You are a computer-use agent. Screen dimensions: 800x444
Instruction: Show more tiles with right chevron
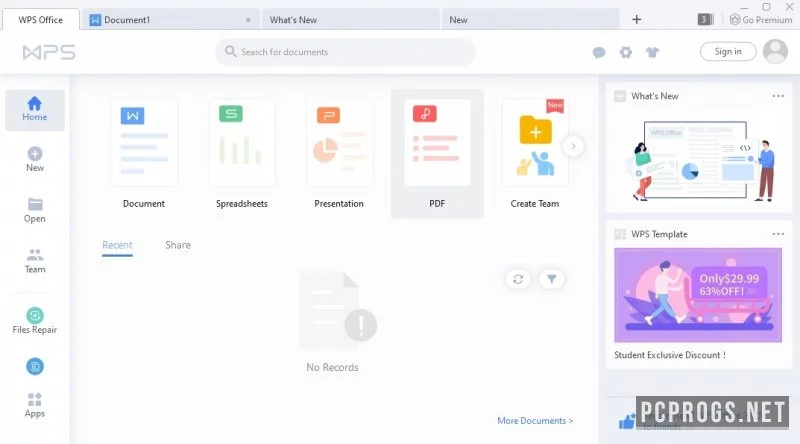pyautogui.click(x=573, y=146)
